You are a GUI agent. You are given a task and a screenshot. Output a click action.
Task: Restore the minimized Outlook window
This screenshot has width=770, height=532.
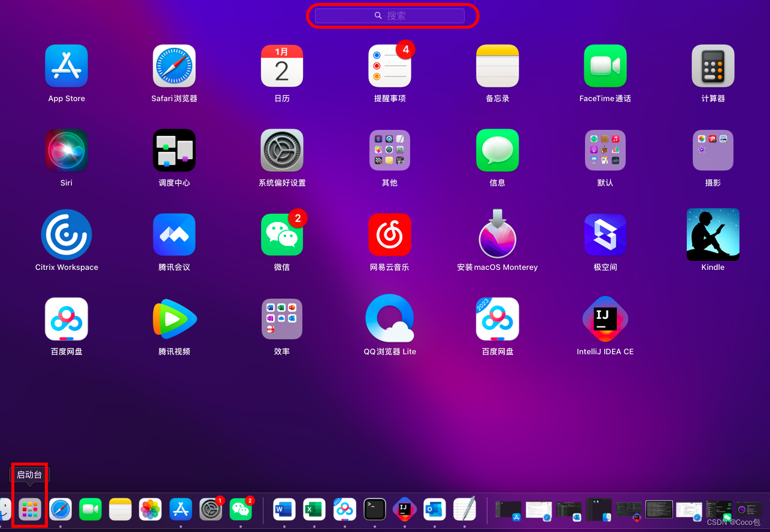569,510
